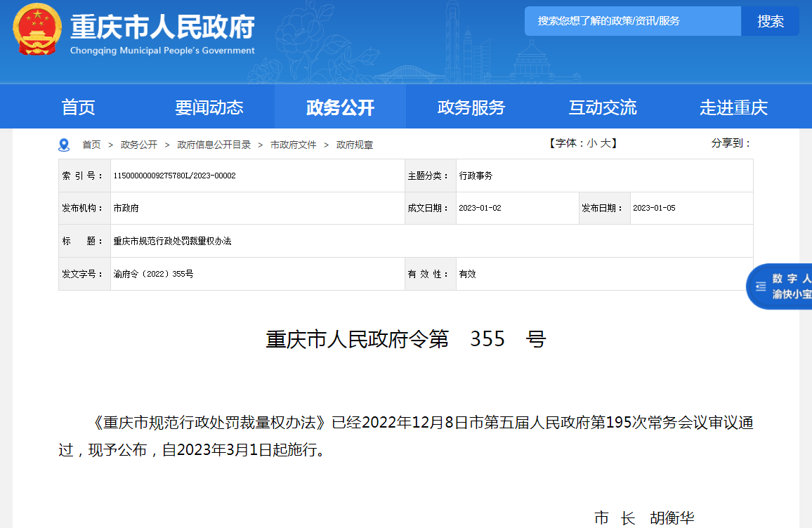Open the 市政府文件 breadcrumb link
Viewport: 812px width, 528px height.
[x=290, y=145]
